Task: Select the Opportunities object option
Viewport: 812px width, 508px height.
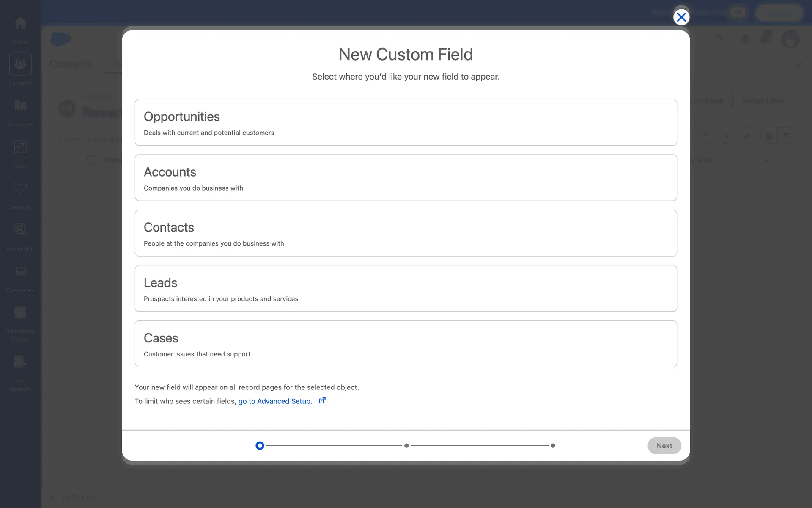Action: coord(406,122)
